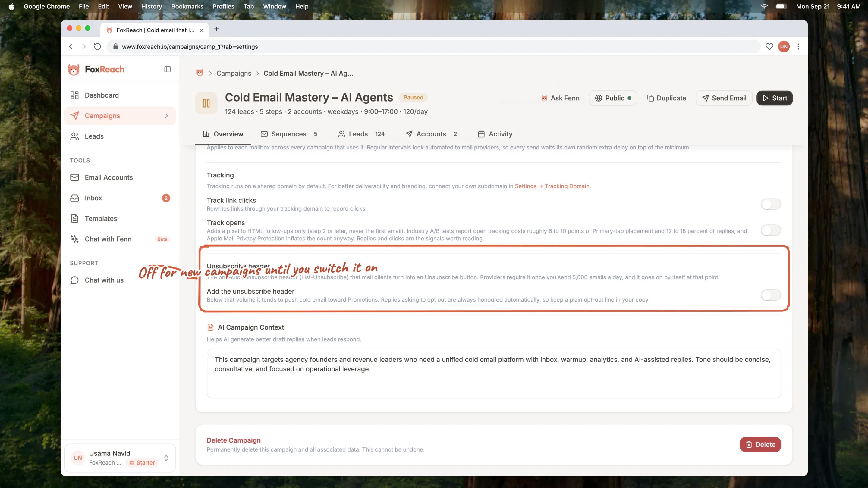Screen dimensions: 868x488
Task: Reload the current page
Action: (x=97, y=46)
